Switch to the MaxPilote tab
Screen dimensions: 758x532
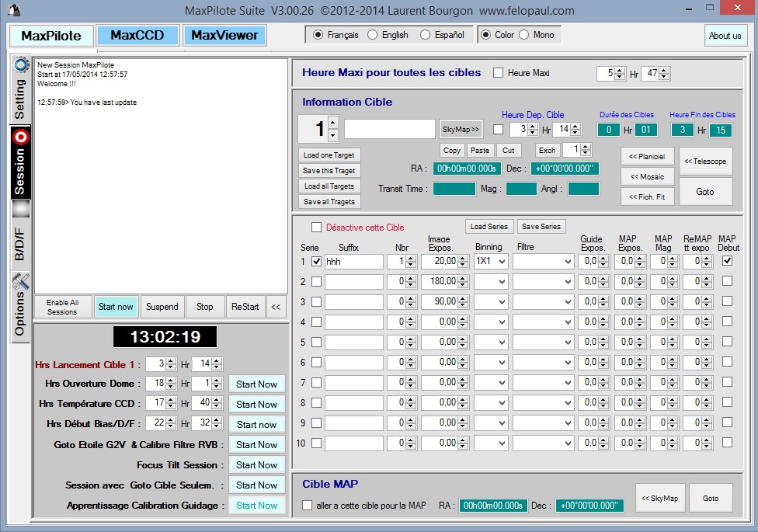[51, 36]
